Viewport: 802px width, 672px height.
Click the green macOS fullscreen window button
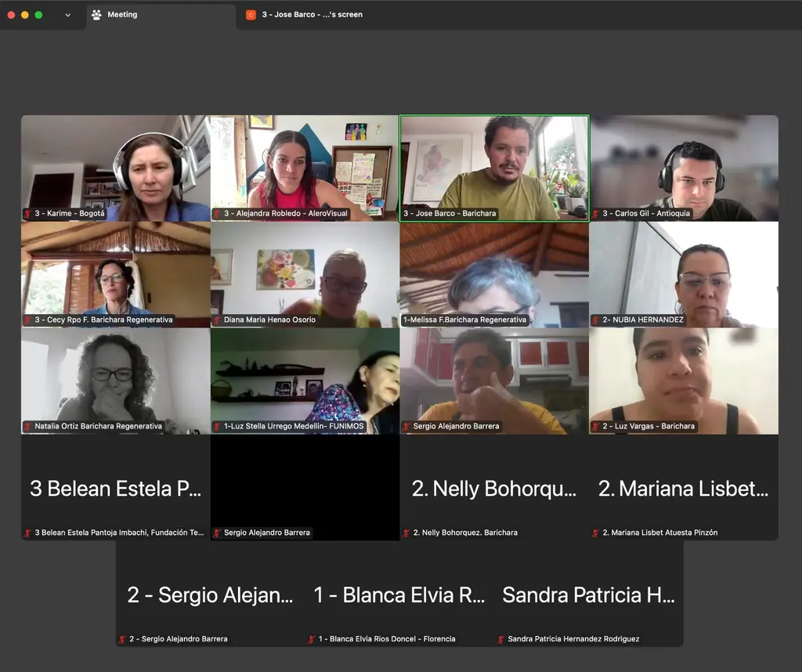(x=38, y=15)
